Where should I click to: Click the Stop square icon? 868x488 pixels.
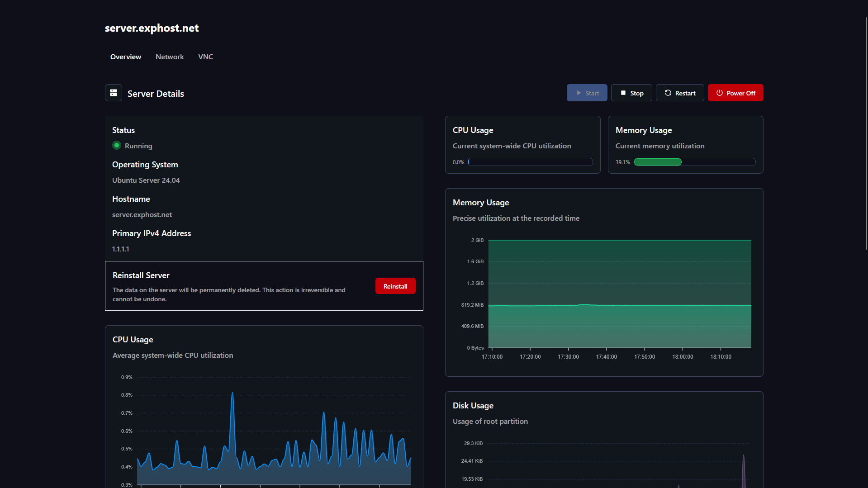tap(623, 93)
